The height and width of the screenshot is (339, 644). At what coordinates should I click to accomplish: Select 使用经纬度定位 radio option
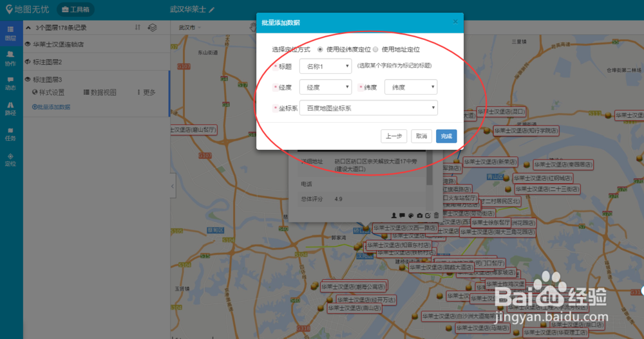(320, 50)
